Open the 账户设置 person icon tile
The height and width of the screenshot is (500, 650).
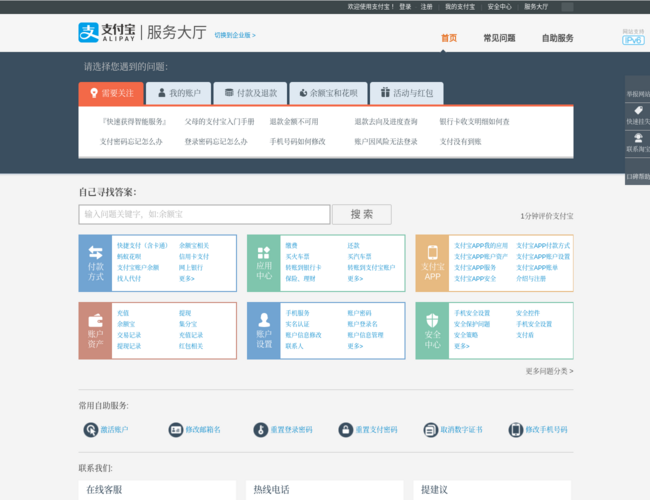264,331
